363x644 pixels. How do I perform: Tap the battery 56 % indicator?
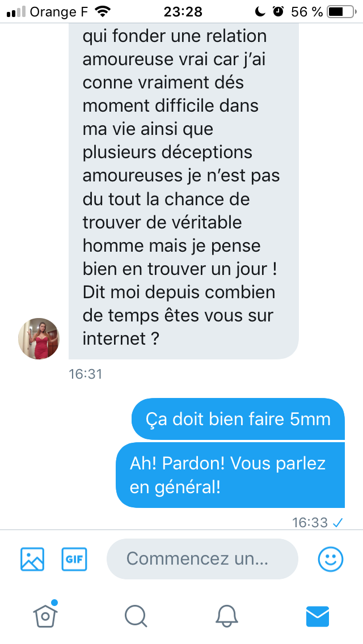323,11
